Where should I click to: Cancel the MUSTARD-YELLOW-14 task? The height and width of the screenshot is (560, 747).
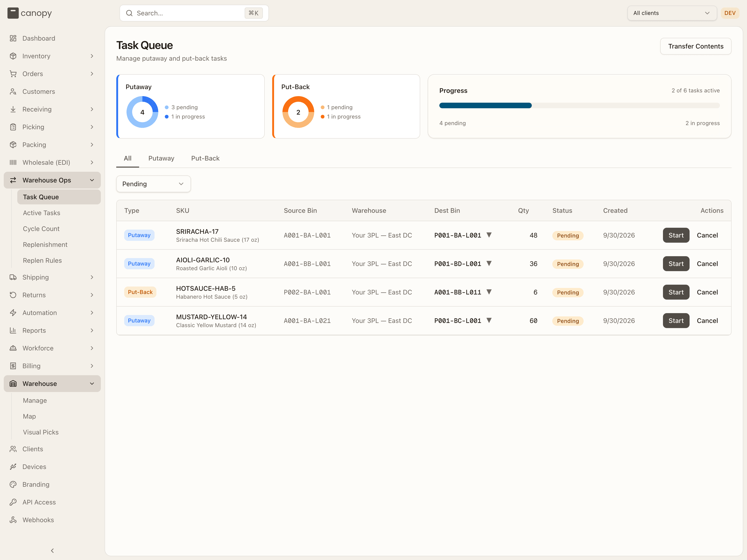707,321
